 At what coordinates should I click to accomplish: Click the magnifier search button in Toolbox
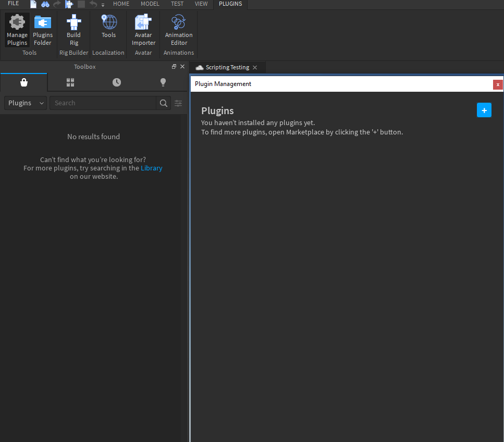pyautogui.click(x=164, y=103)
